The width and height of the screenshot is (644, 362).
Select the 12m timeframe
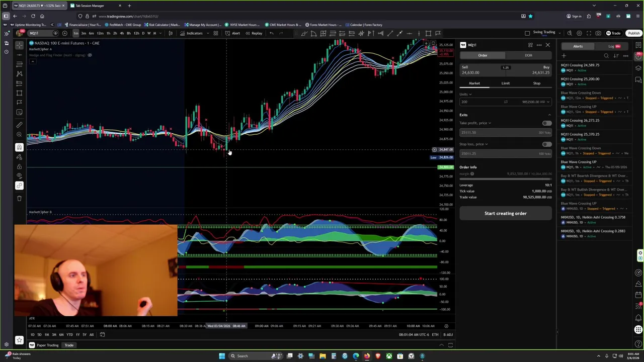click(100, 33)
